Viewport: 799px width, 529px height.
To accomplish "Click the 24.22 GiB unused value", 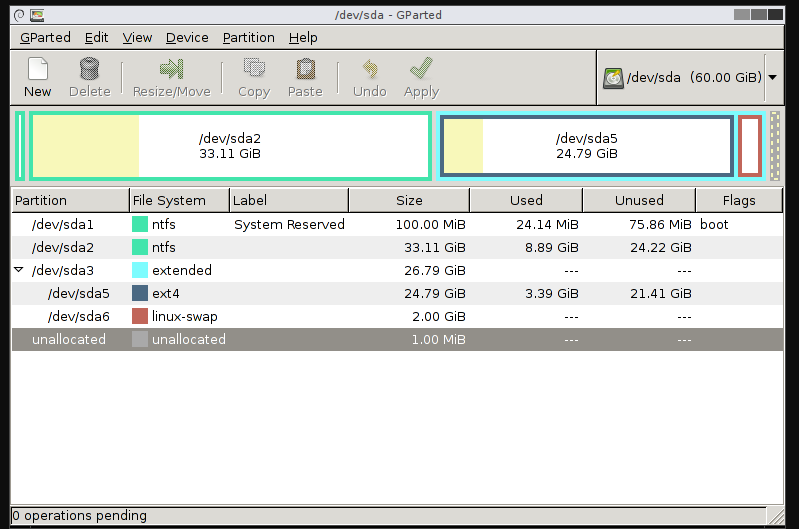I will tap(661, 247).
